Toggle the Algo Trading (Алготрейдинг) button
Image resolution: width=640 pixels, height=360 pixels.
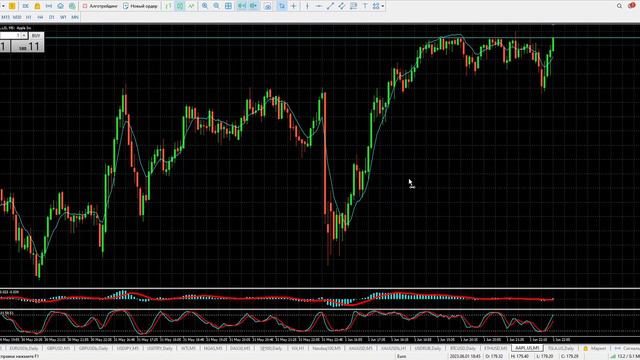100,6
